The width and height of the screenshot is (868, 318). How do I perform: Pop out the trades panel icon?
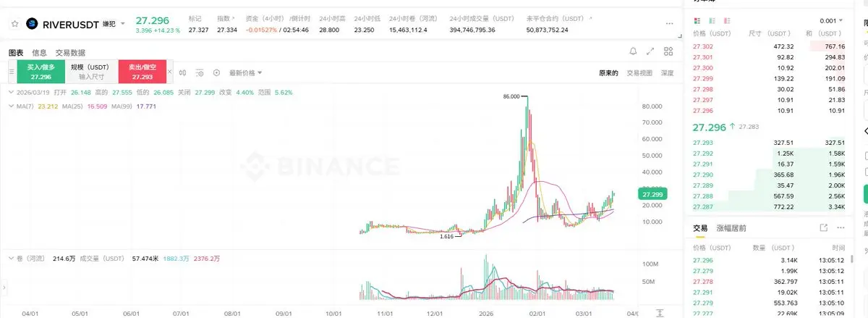(x=823, y=227)
